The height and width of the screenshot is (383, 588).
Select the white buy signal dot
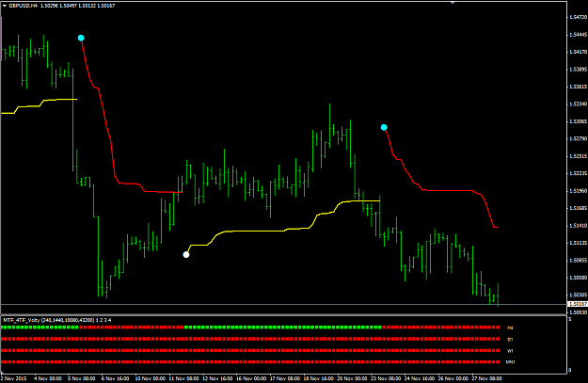tap(186, 255)
